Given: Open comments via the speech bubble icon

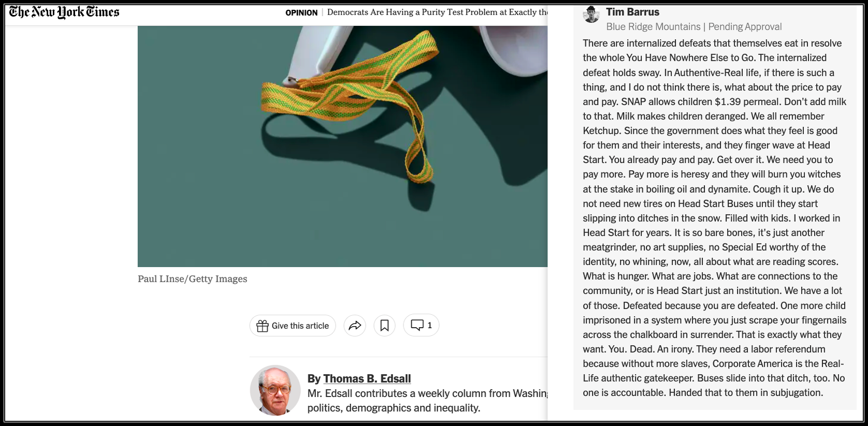Looking at the screenshot, I should (417, 325).
